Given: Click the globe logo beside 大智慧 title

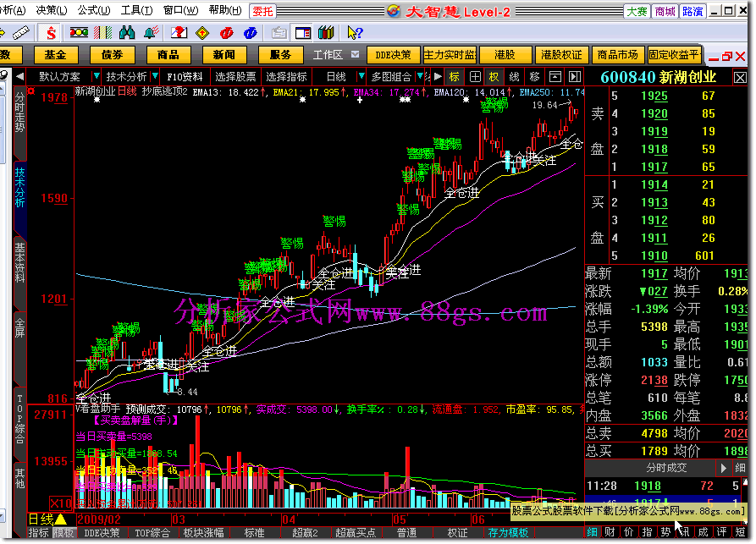Looking at the screenshot, I should 394,11.
